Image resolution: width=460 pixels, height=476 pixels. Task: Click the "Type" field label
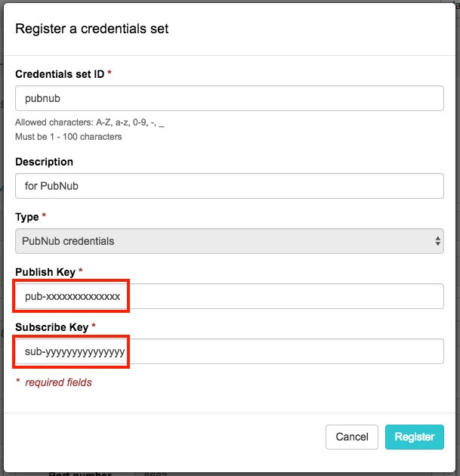click(26, 217)
